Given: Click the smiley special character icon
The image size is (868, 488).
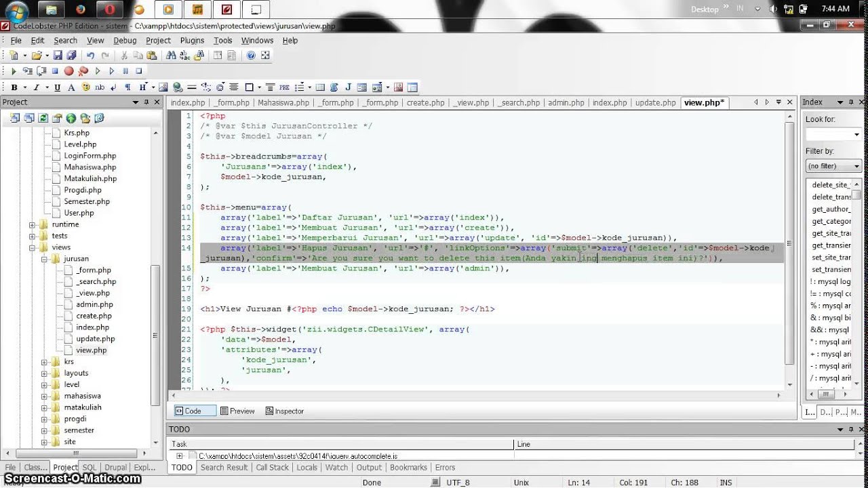Looking at the screenshot, I should click(86, 87).
